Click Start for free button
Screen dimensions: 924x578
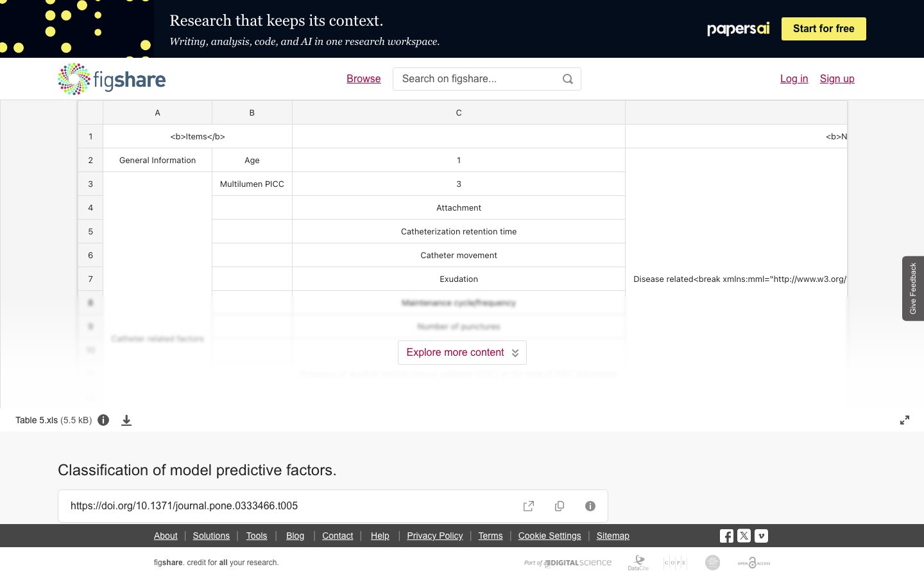[x=823, y=29]
